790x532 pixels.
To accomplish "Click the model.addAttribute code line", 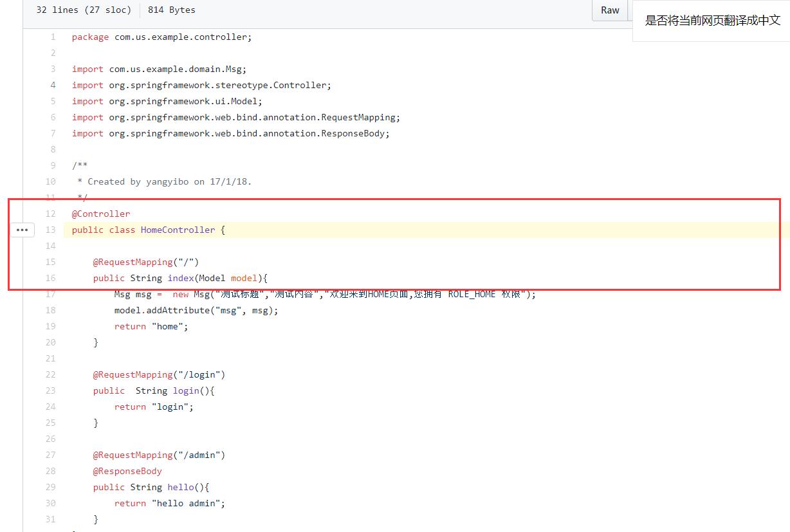I will click(196, 311).
